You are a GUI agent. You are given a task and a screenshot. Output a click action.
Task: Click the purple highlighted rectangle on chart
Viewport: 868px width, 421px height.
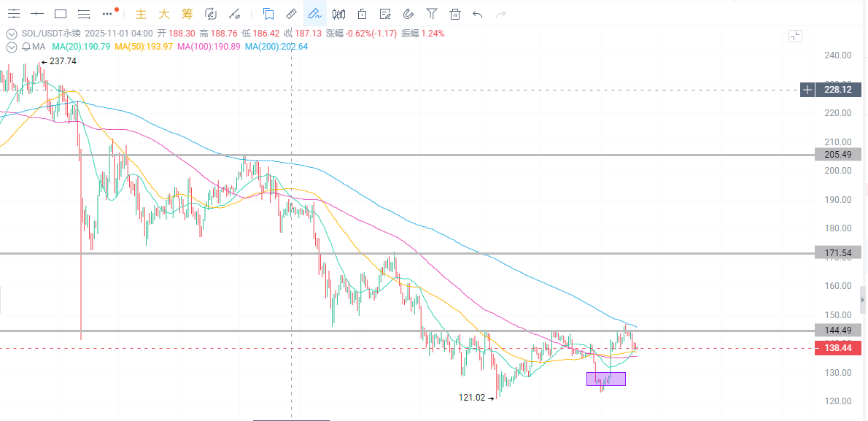coord(606,379)
